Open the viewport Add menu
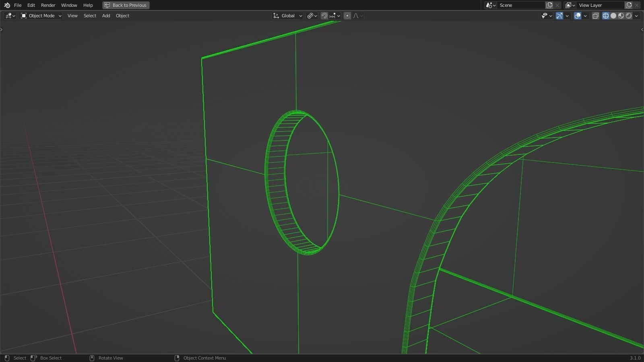644x362 pixels. click(106, 16)
